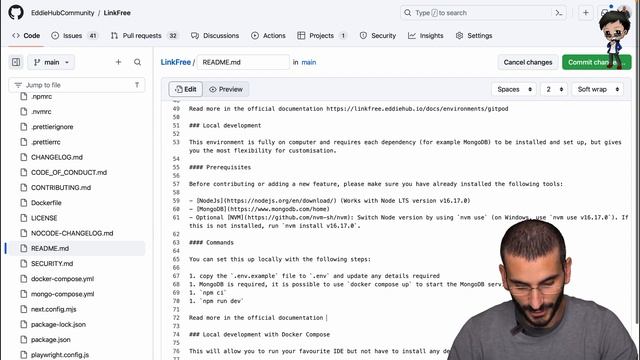The height and width of the screenshot is (360, 640).
Task: Open .nvmrc in file tree
Action: point(41,111)
